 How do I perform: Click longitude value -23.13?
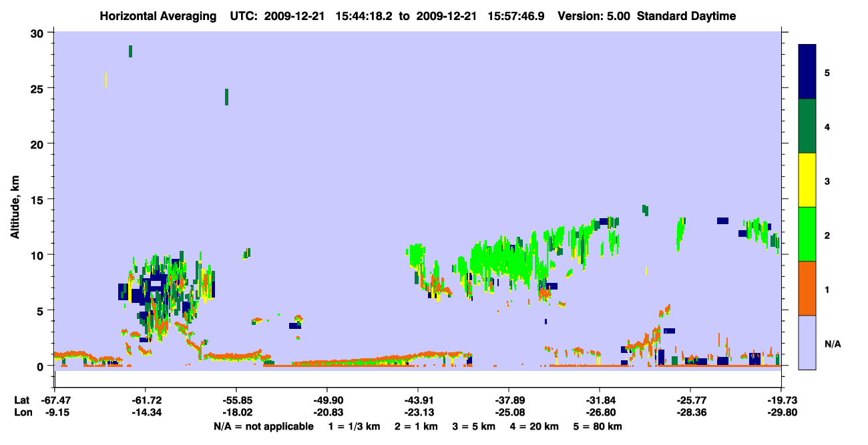(418, 412)
